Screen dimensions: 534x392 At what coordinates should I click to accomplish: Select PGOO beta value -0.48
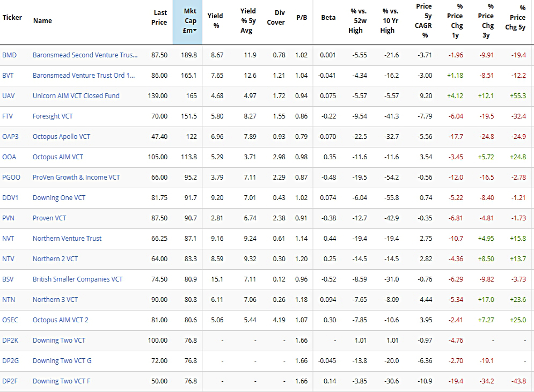click(x=328, y=177)
